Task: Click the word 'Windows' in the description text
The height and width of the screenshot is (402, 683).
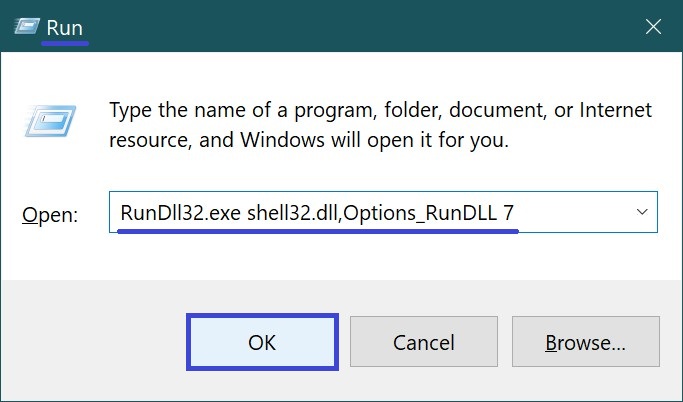Action: pyautogui.click(x=282, y=140)
